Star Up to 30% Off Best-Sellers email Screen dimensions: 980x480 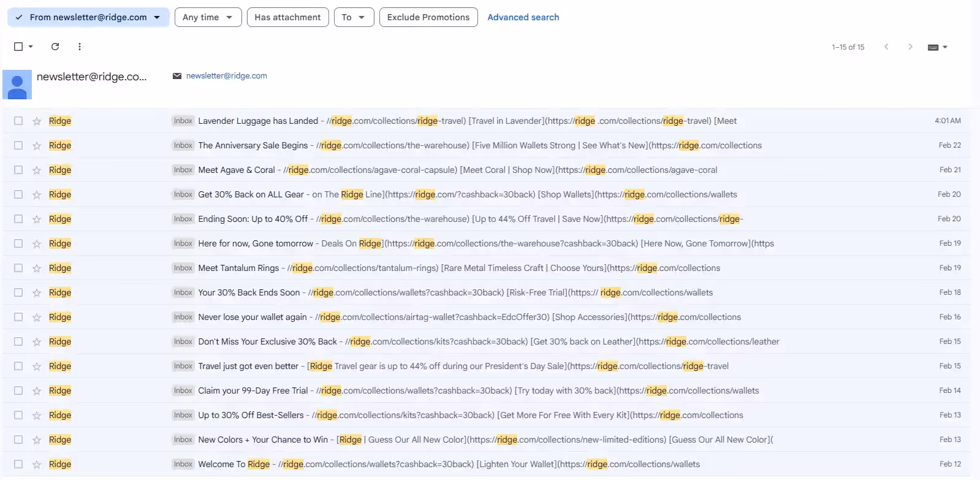pyautogui.click(x=37, y=416)
